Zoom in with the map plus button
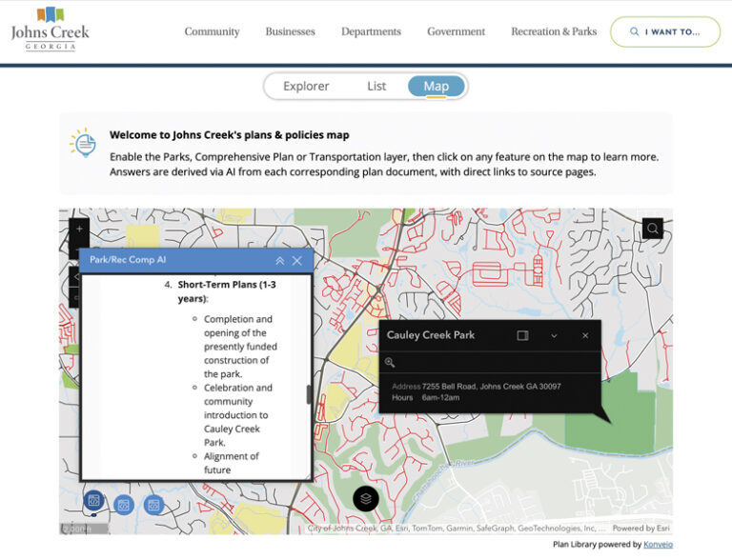The height and width of the screenshot is (560, 732). pyautogui.click(x=79, y=229)
